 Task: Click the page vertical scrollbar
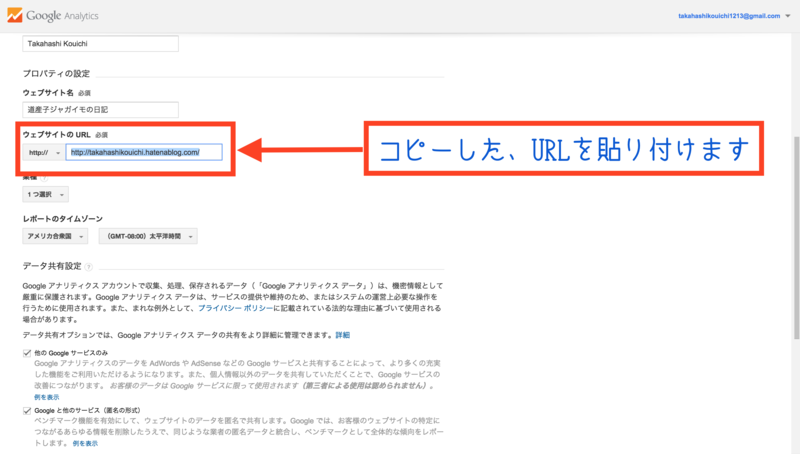tap(796, 237)
